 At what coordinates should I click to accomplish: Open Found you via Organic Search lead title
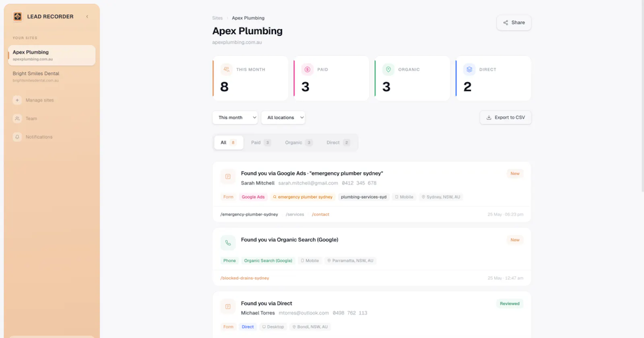(289, 240)
